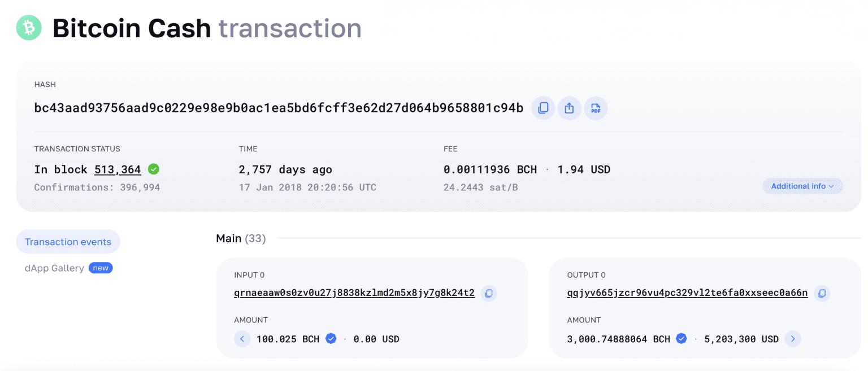Go to previous transaction via input arrow
This screenshot has width=868, height=371.
click(242, 339)
